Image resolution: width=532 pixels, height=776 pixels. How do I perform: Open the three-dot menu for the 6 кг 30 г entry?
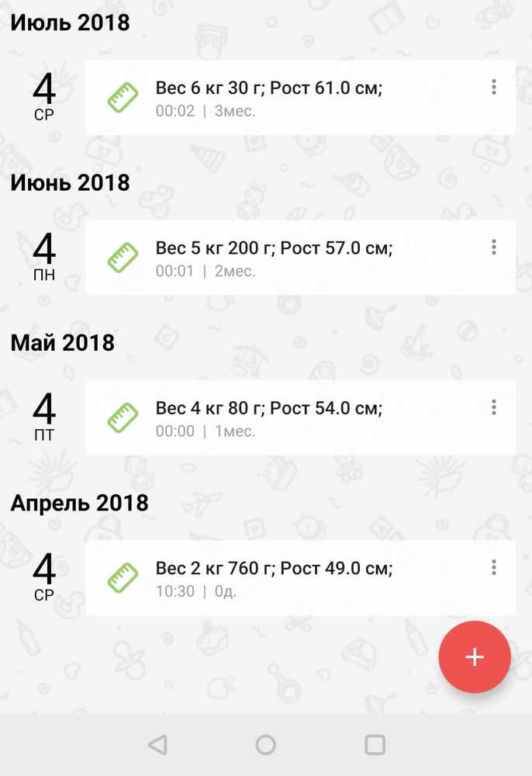click(x=494, y=88)
